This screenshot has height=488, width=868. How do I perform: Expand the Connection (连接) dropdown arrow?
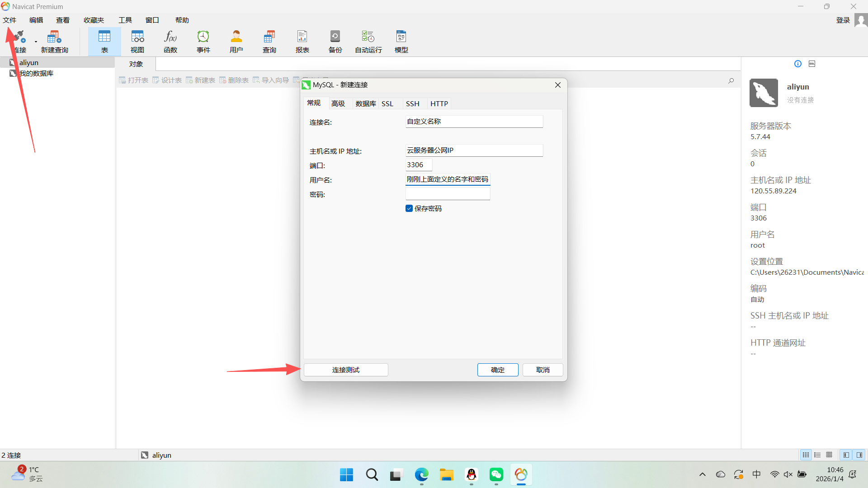(x=36, y=42)
